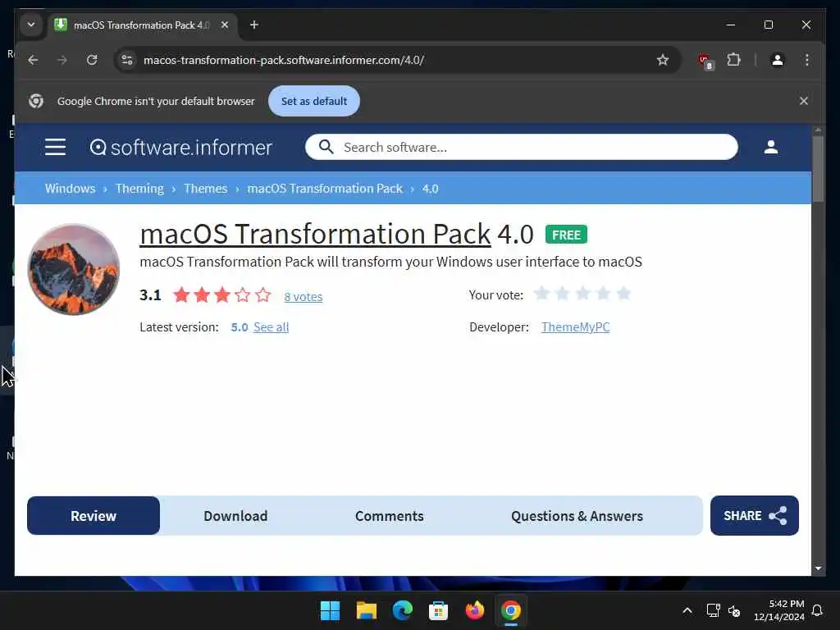Image resolution: width=840 pixels, height=630 pixels.
Task: Go to Theming breadcrumb
Action: [139, 189]
